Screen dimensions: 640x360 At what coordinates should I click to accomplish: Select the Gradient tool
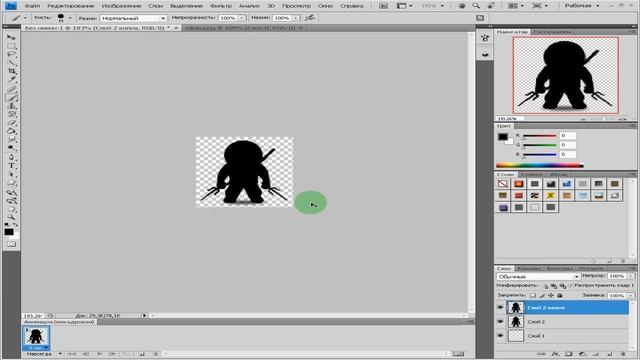tap(11, 132)
